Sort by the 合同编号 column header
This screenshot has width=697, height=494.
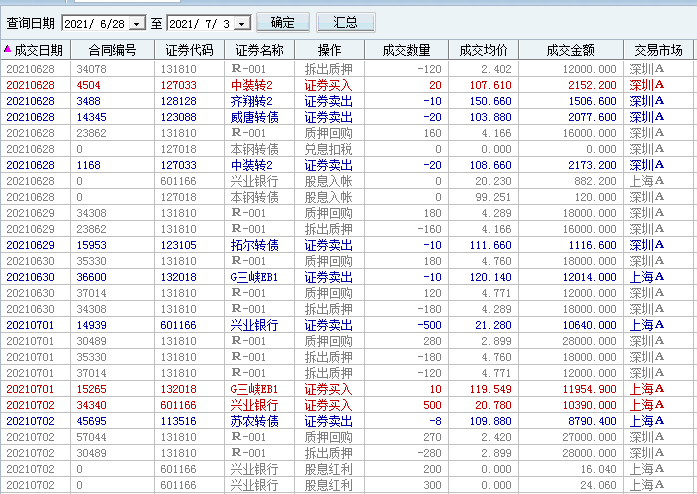pyautogui.click(x=112, y=50)
